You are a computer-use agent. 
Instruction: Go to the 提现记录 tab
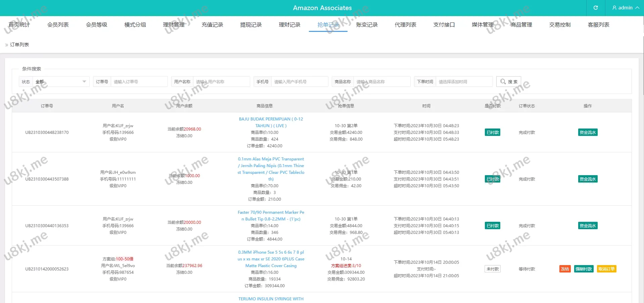tap(251, 24)
